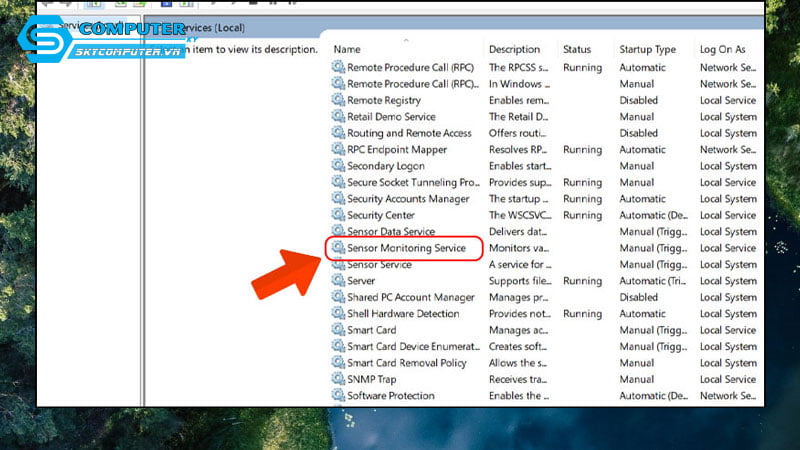Click Network Se... log on of Software Protection

click(728, 395)
